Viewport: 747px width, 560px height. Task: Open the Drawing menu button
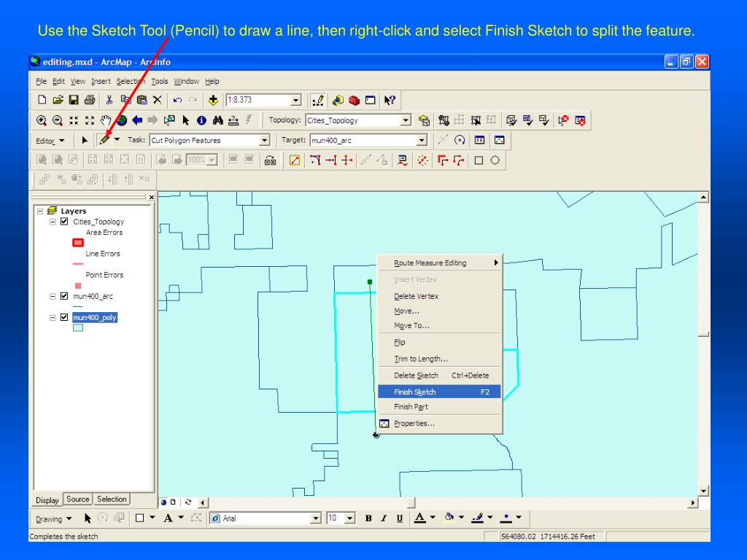53,519
